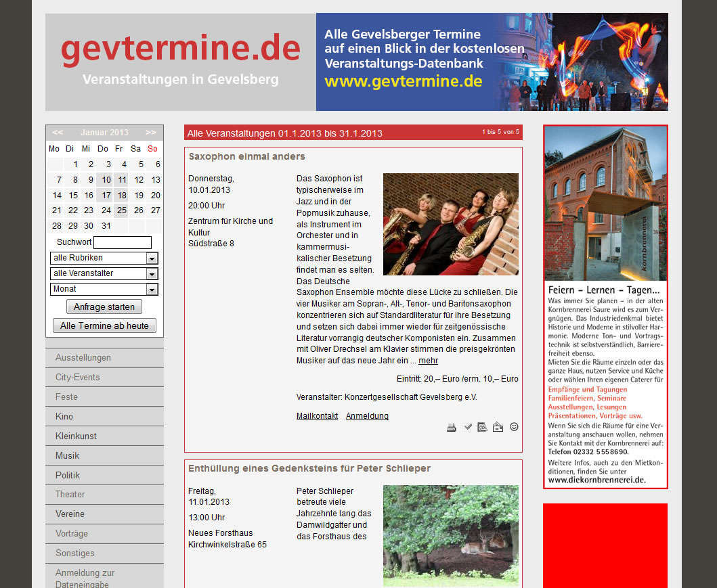Click 'Veranstalter: Konzertgesellschaft Gevelsberg e.V.' text

click(387, 397)
